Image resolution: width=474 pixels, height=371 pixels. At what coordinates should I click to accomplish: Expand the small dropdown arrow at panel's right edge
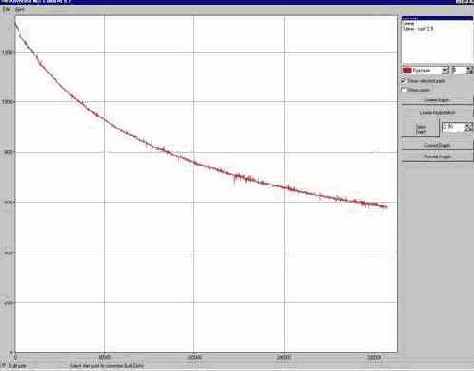(x=469, y=70)
